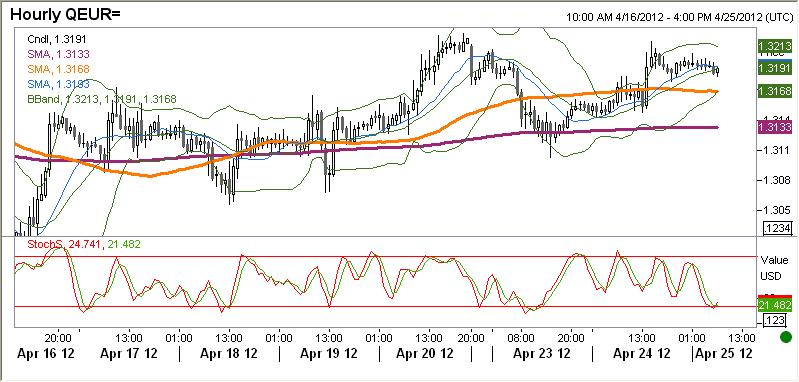Select the blue SMA legend label
Image resolution: width=799 pixels, height=382 pixels.
point(58,84)
